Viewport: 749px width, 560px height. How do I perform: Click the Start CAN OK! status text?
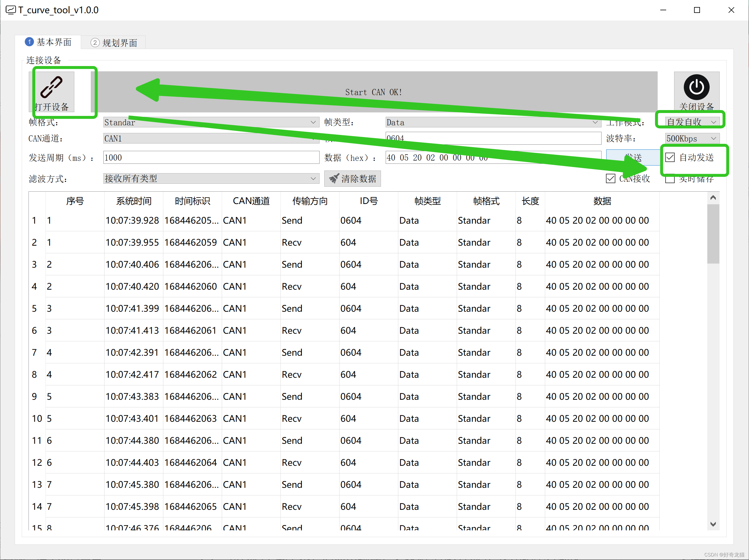(374, 92)
